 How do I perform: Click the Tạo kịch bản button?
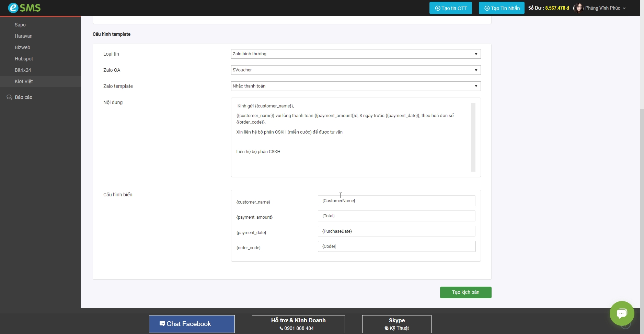click(465, 292)
